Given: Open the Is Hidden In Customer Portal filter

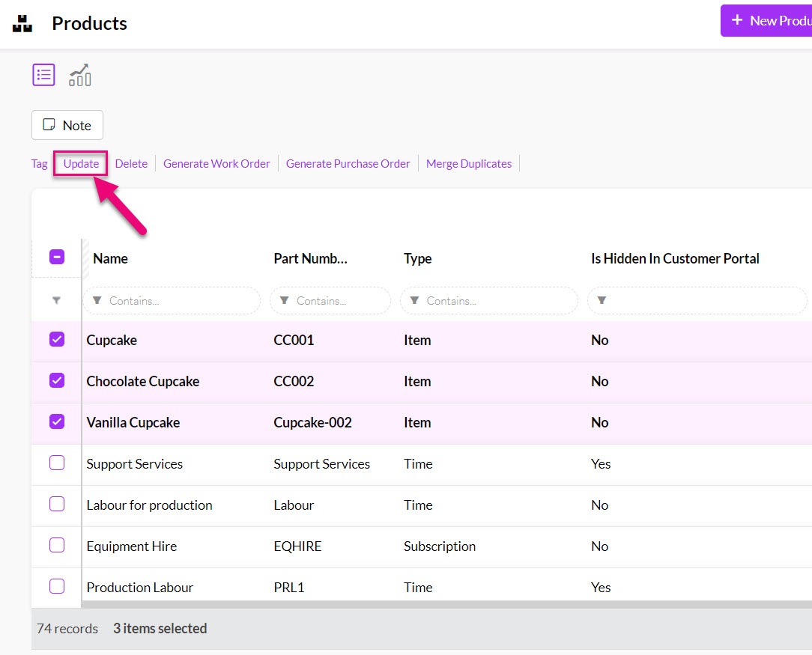Looking at the screenshot, I should [x=697, y=301].
